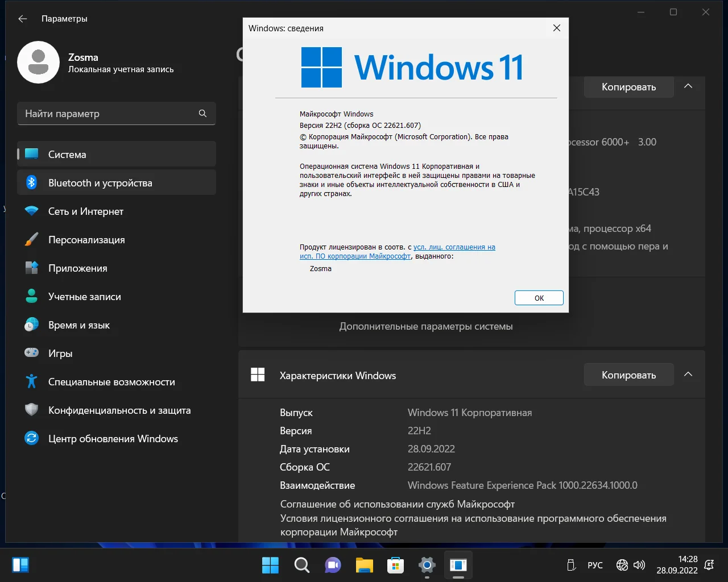Screen dimensions: 728x582
Task: Click the Персонализация paintbrush icon
Action: (x=32, y=239)
